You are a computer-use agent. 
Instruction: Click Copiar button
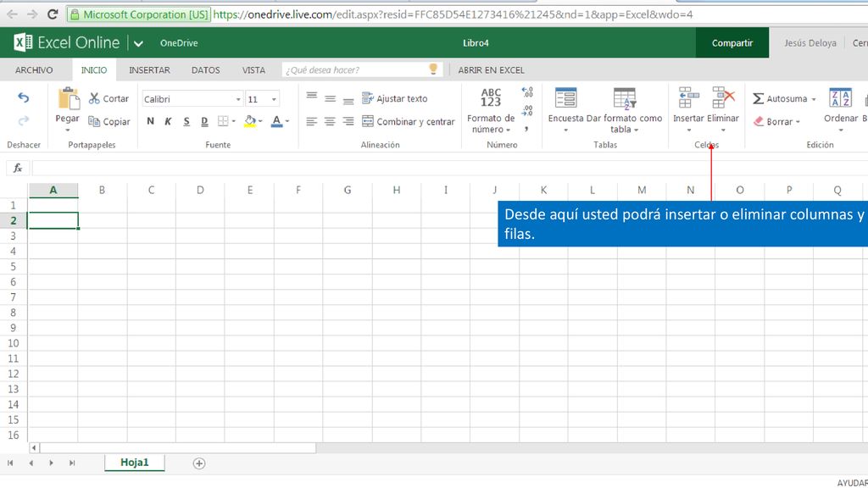109,121
